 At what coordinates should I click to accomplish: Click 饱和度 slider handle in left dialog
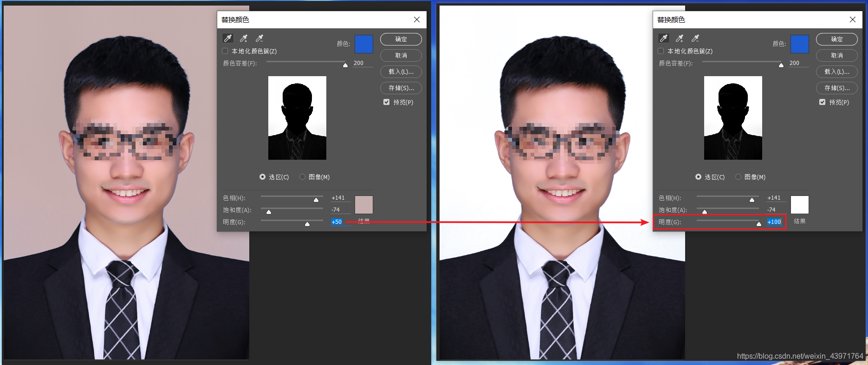[x=269, y=212]
